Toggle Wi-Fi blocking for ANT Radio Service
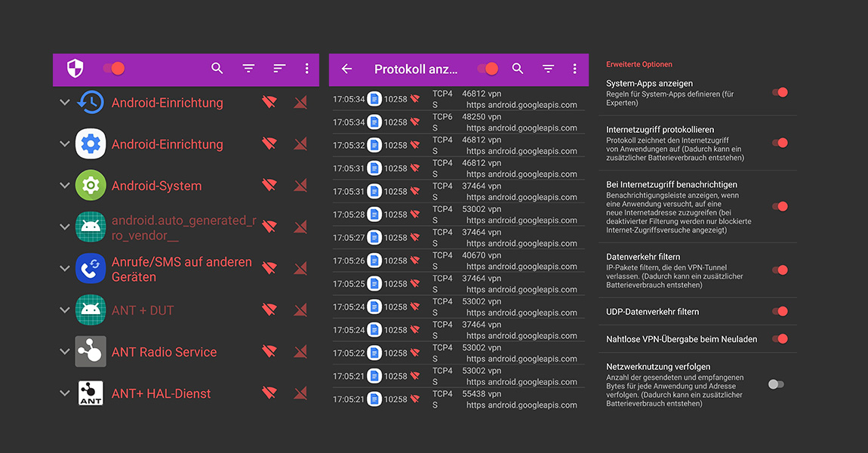 point(269,351)
